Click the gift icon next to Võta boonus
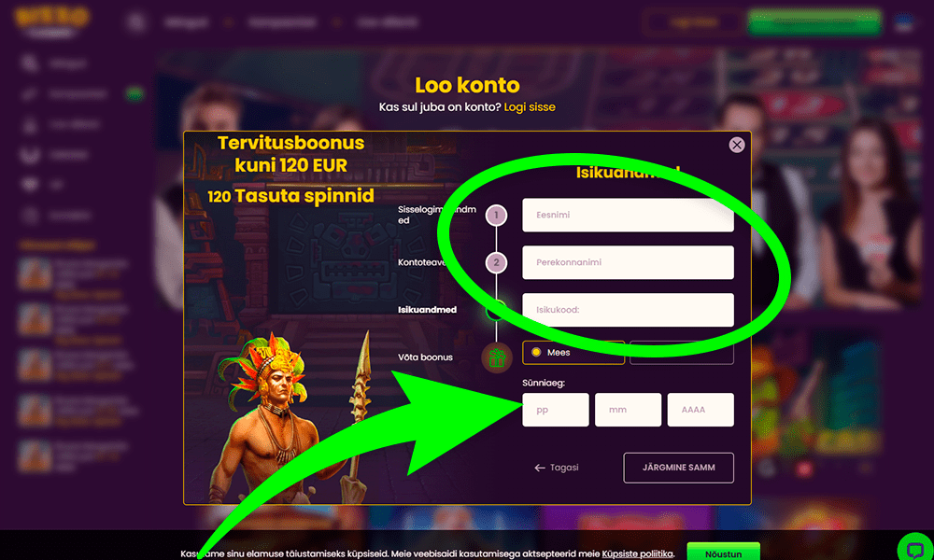The height and width of the screenshot is (560, 934). [x=497, y=357]
